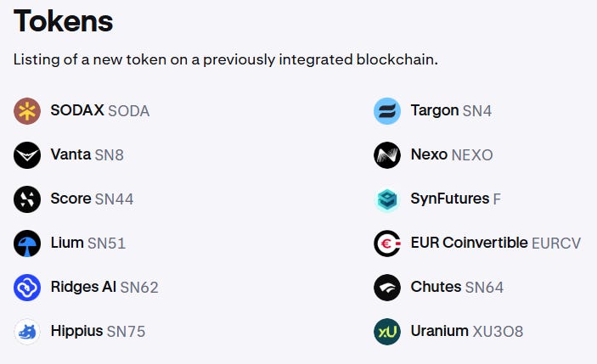Open the SynFutures cube icon
Image resolution: width=597 pixels, height=364 pixels.
click(x=387, y=199)
